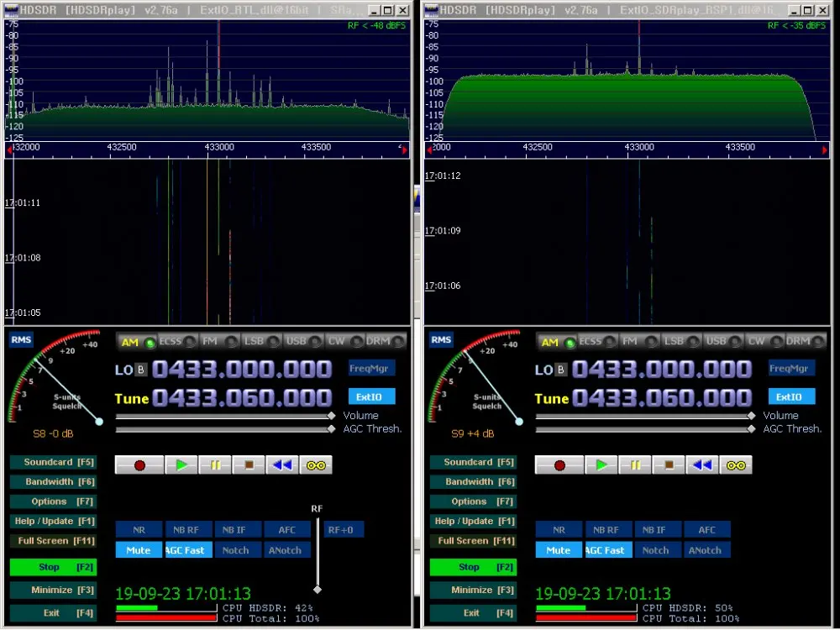This screenshot has width=840, height=630.
Task: Toggle loop playback in right HDSDR window
Action: point(736,465)
